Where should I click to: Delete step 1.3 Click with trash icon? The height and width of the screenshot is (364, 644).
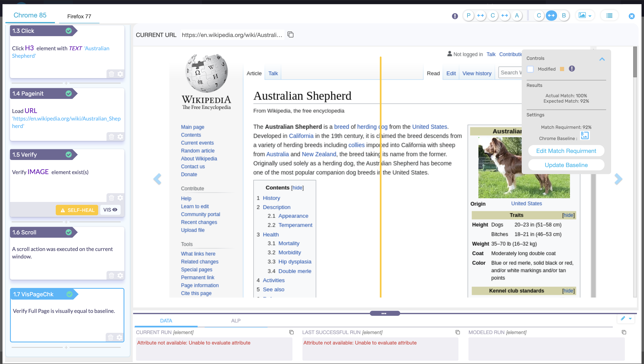(x=111, y=74)
